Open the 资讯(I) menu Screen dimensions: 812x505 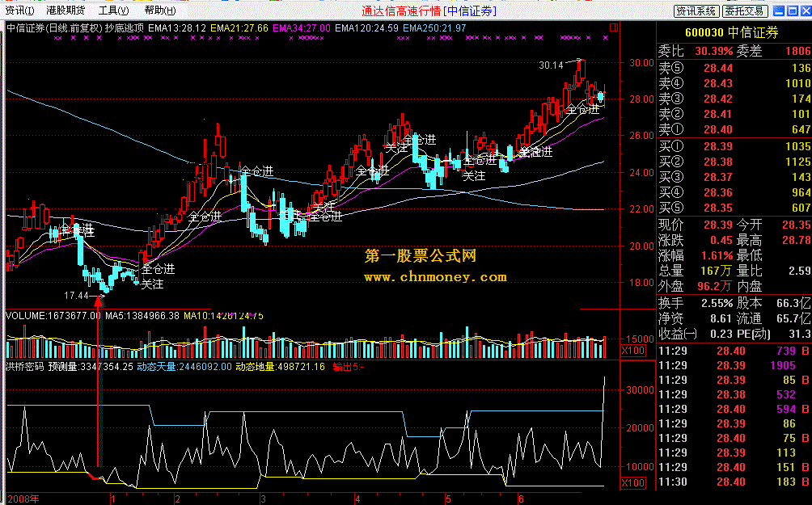[19, 11]
